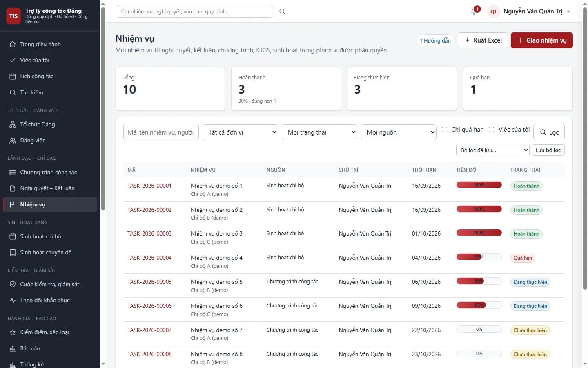Click the magnifier icon beside Tìm kiếm
The image size is (588, 368).
coord(13,92)
